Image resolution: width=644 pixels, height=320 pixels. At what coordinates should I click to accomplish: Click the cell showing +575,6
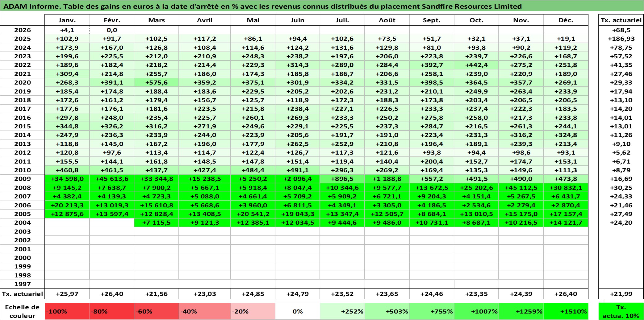(157, 82)
